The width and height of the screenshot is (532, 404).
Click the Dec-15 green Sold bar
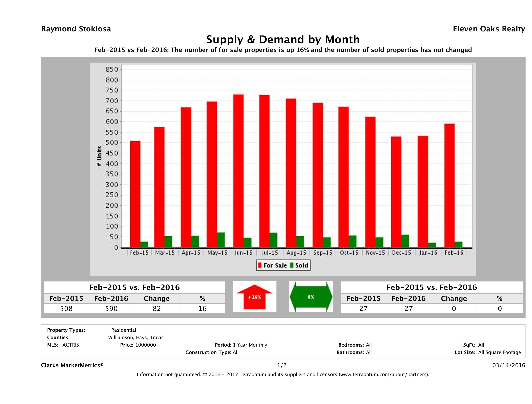(405, 241)
